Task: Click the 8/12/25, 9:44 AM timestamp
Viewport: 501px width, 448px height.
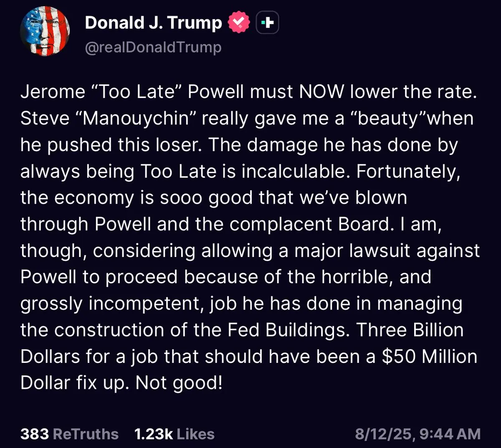Action: tap(417, 434)
